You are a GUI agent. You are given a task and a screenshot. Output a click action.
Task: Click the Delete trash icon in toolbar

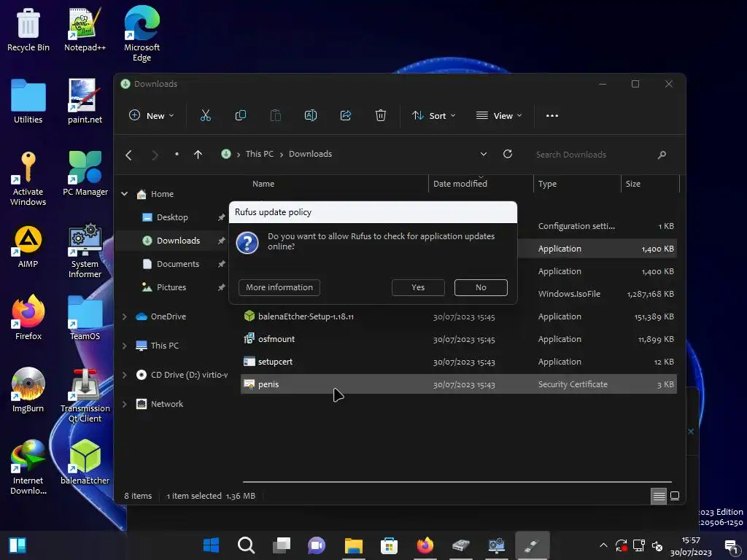[381, 115]
